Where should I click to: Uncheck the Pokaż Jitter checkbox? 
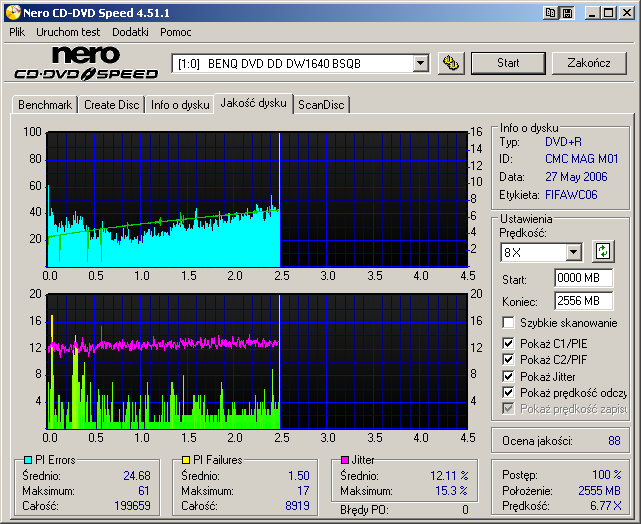(508, 376)
